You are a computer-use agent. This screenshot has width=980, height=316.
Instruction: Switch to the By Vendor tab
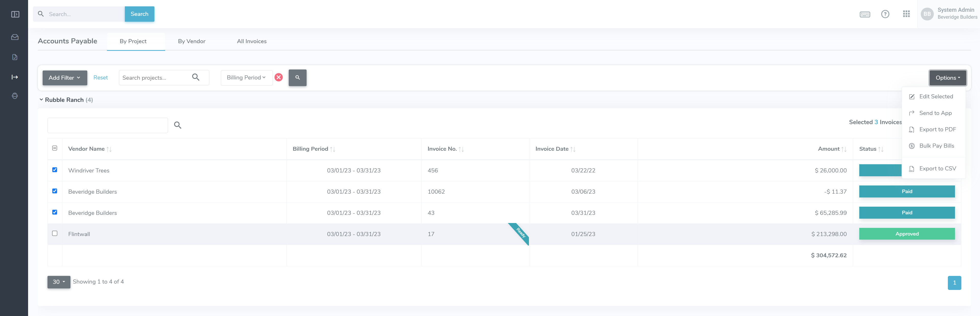191,41
